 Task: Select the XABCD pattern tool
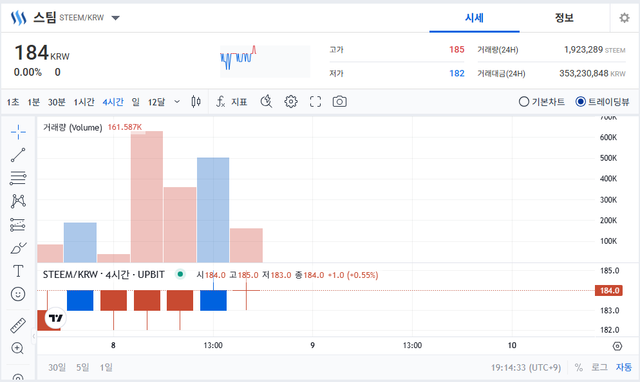coord(18,201)
